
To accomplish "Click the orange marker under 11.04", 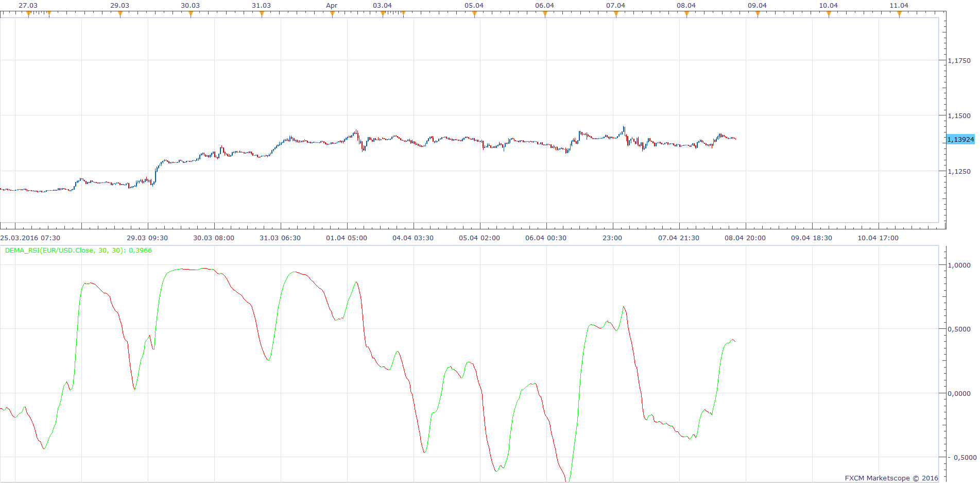I will click(x=899, y=14).
